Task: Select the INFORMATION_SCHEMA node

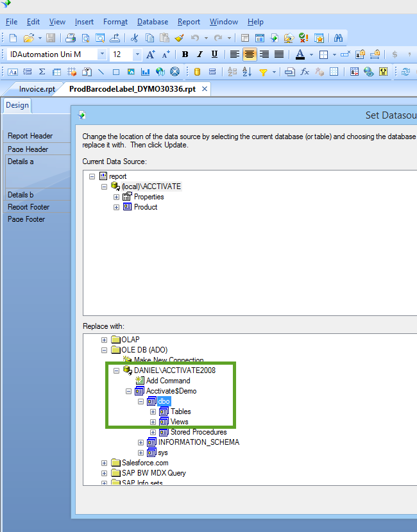Action: (199, 442)
